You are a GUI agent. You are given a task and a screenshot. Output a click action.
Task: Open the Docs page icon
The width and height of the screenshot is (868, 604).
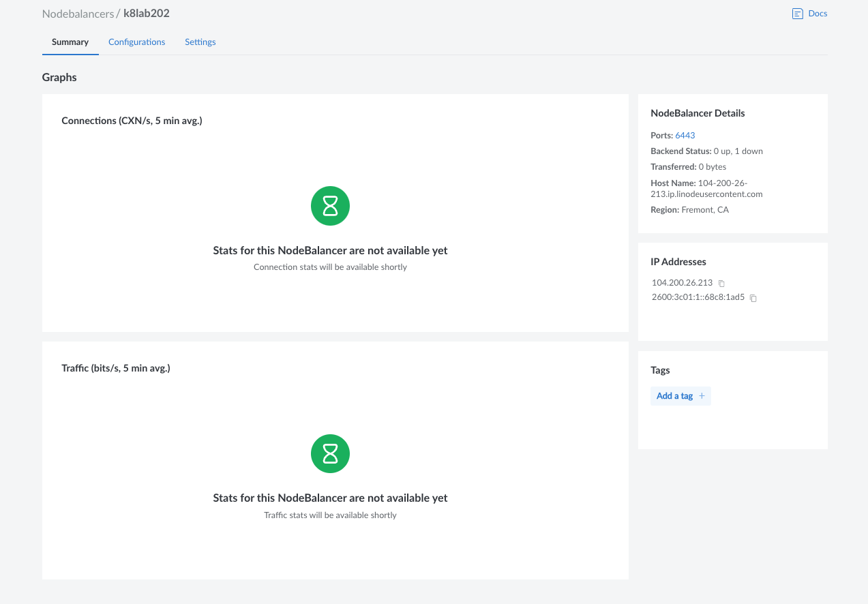pos(797,14)
